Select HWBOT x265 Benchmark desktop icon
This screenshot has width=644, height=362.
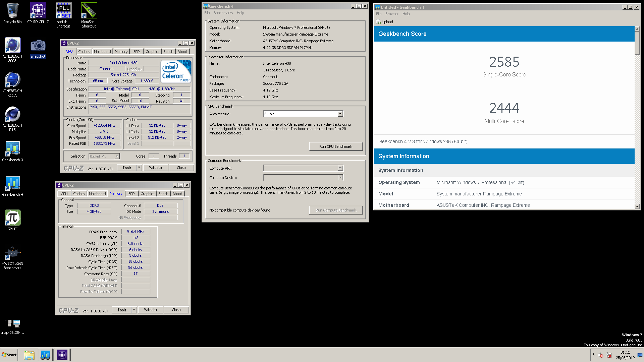tap(12, 258)
